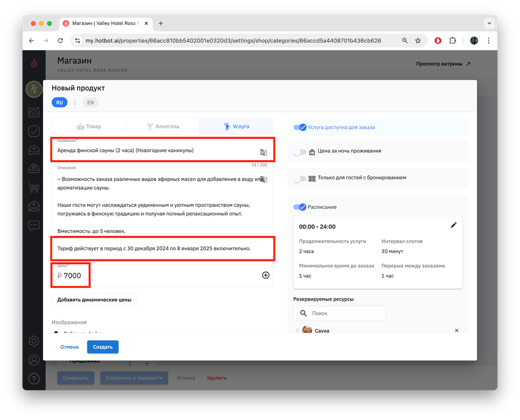Open the inbox download icon in the sidebar
The image size is (520, 420).
[x=34, y=150]
